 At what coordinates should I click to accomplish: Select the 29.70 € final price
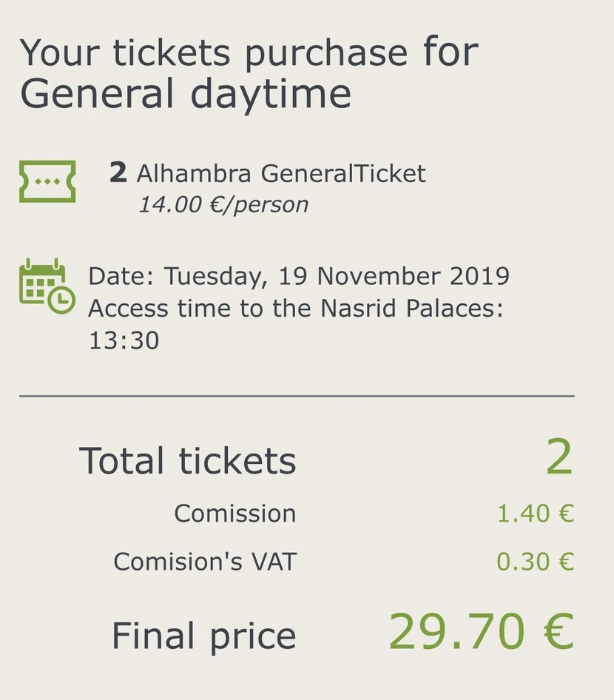click(481, 632)
